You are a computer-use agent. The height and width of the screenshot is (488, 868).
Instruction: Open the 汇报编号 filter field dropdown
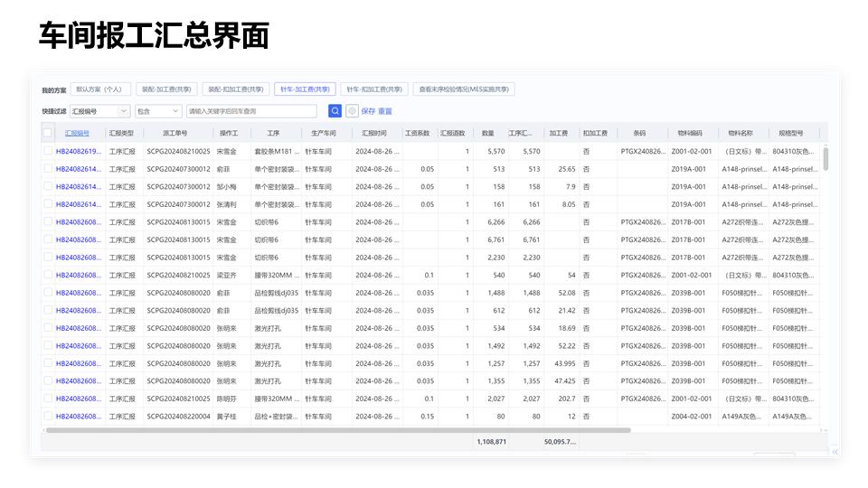(x=99, y=111)
